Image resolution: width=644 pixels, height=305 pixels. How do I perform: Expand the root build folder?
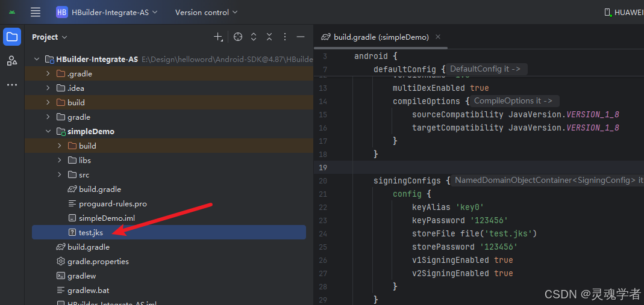click(x=48, y=102)
